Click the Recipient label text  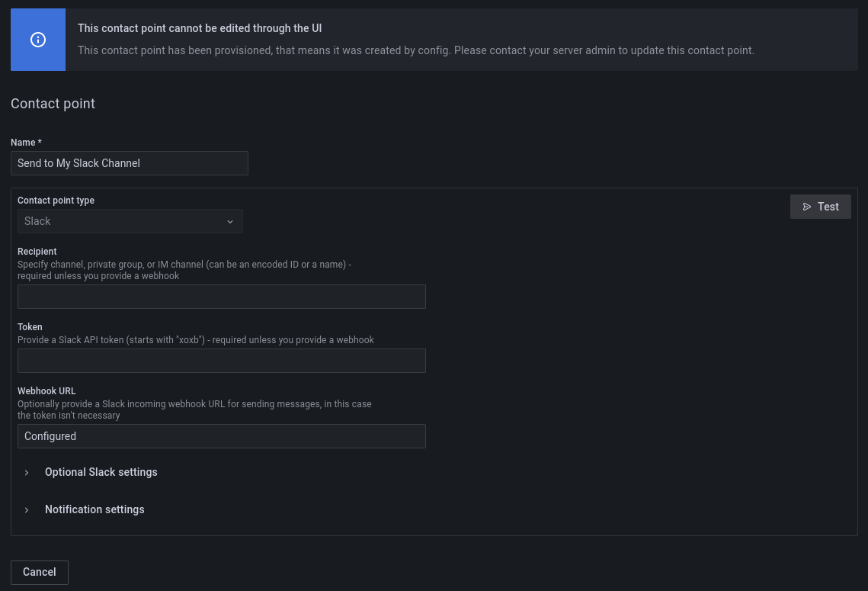point(37,251)
